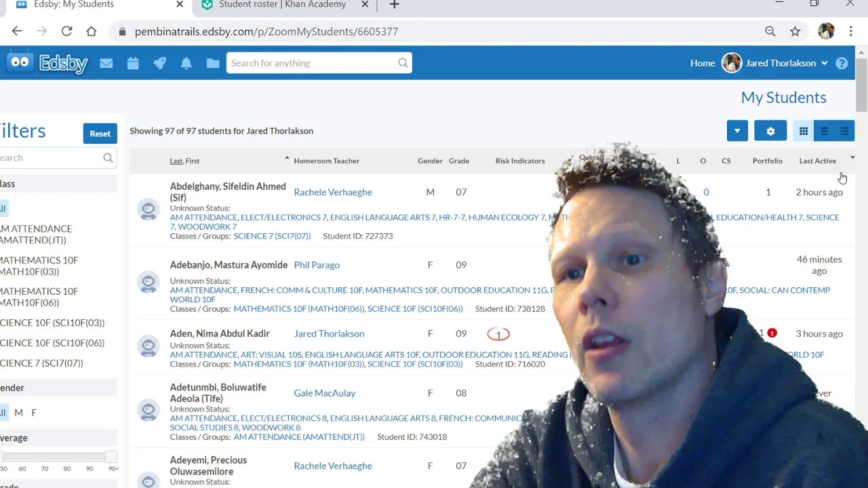Open the folder icon in Edsby header
This screenshot has height=488, width=868.
click(213, 63)
